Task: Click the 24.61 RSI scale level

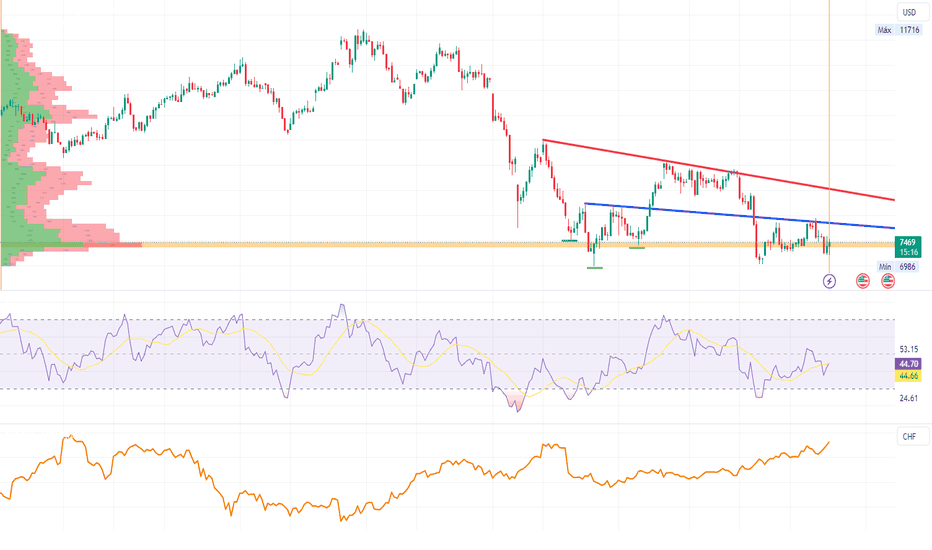Action: pos(909,398)
